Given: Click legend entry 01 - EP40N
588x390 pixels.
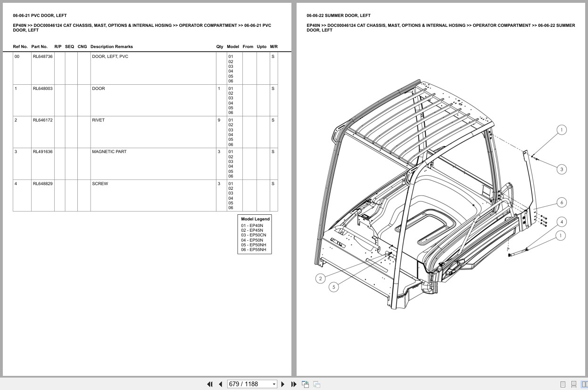Looking at the screenshot, I should click(x=252, y=226).
